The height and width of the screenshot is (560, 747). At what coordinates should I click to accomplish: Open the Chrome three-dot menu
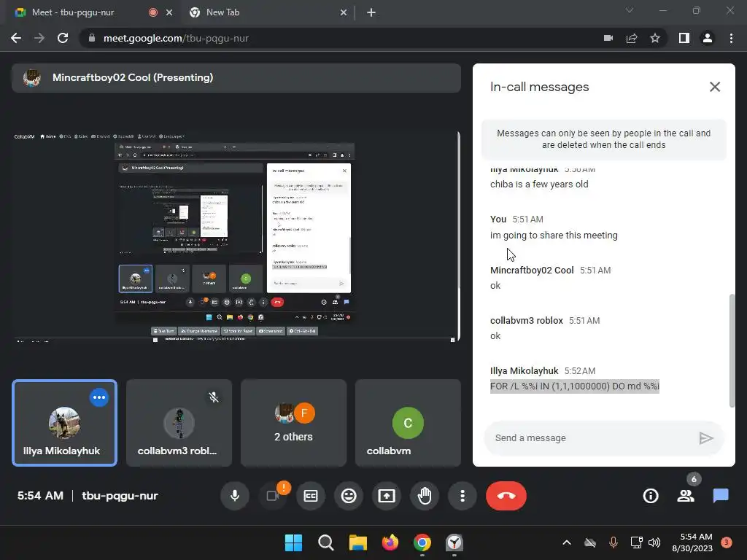(x=731, y=38)
